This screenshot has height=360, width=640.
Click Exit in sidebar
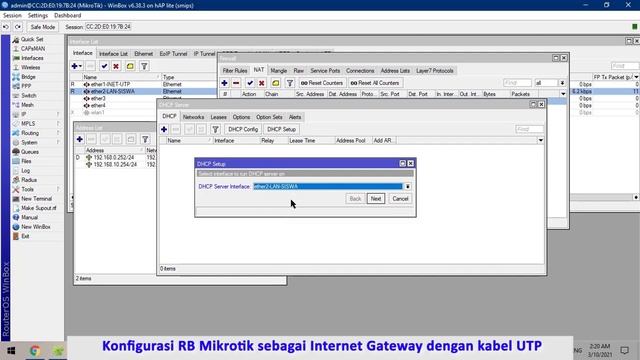25,236
